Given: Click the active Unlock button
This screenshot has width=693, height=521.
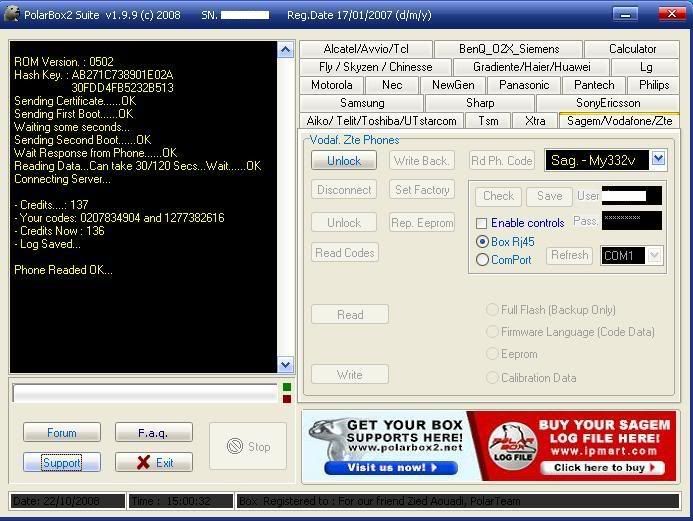Looking at the screenshot, I should coord(344,160).
